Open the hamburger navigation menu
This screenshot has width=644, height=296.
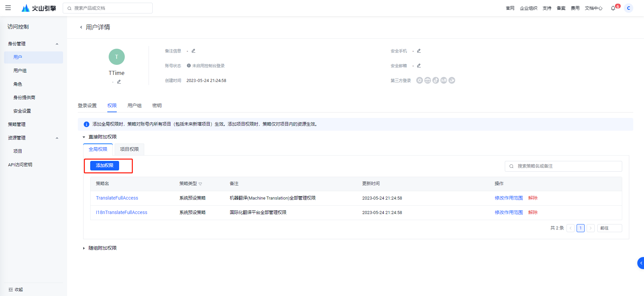click(8, 8)
